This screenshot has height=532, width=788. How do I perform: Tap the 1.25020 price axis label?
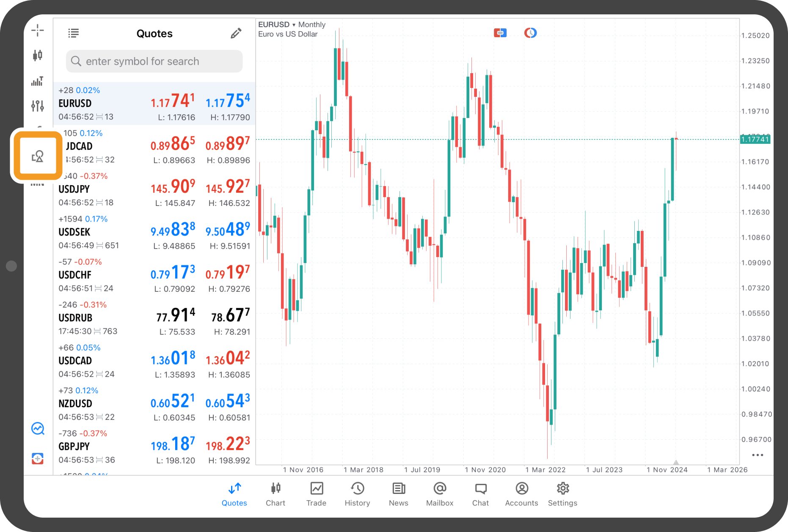pos(755,36)
